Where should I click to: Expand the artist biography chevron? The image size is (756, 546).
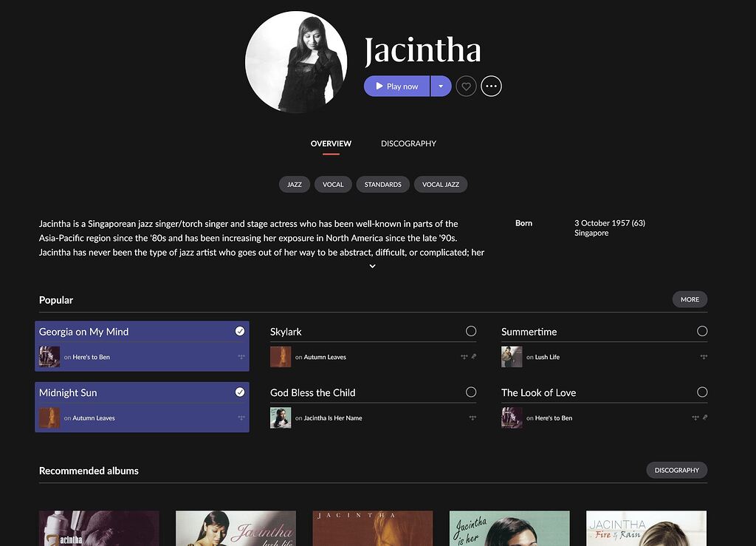click(x=372, y=266)
